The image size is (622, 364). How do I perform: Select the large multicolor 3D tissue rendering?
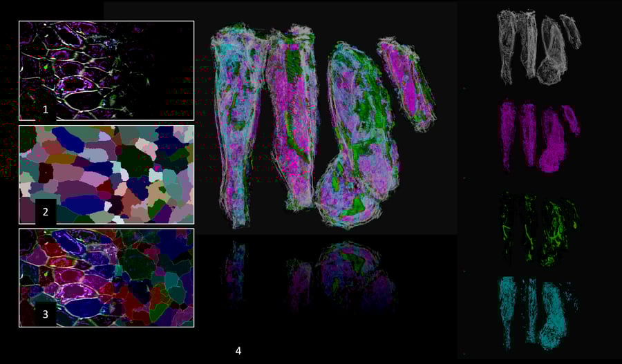point(323,126)
